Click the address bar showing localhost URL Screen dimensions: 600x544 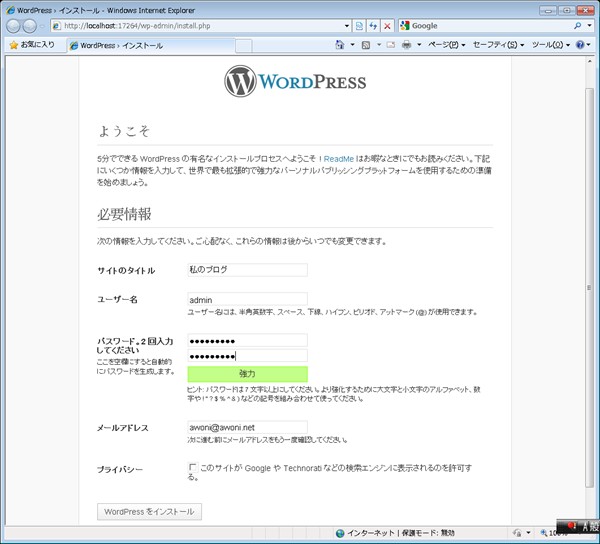197,26
